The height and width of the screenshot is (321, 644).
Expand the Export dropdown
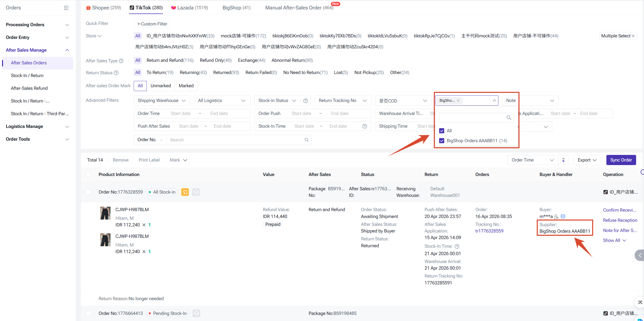point(587,160)
